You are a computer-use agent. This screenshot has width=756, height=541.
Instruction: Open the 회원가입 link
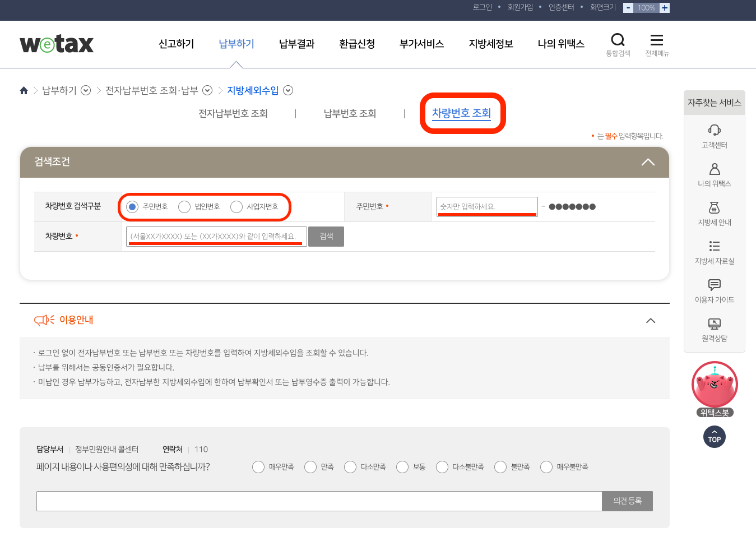point(520,7)
